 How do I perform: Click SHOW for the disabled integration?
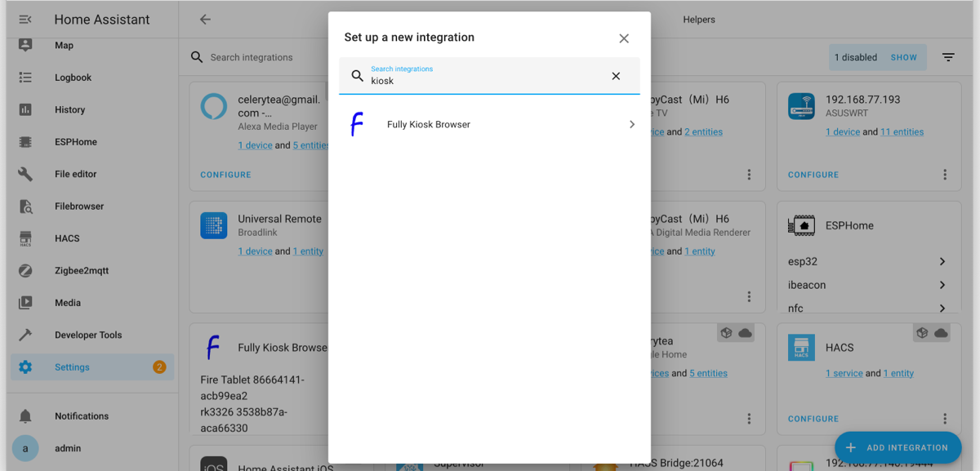tap(904, 57)
